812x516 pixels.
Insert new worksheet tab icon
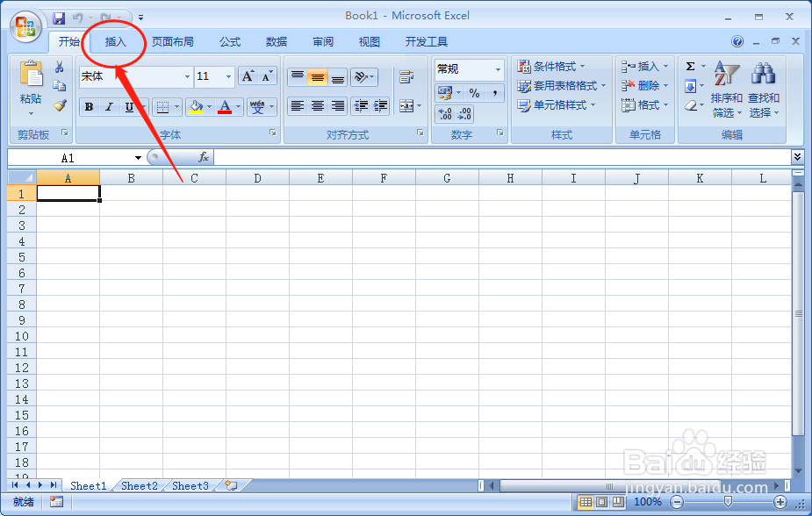tap(231, 485)
